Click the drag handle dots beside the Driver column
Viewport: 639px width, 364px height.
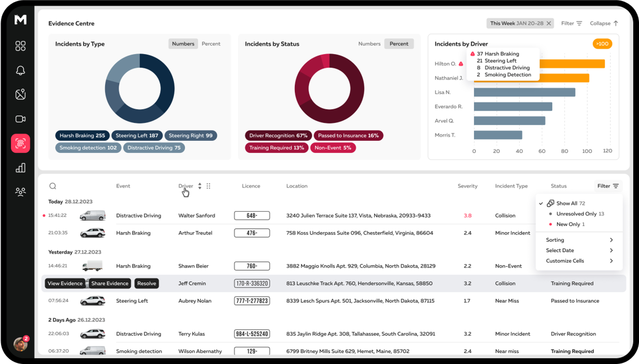(208, 186)
